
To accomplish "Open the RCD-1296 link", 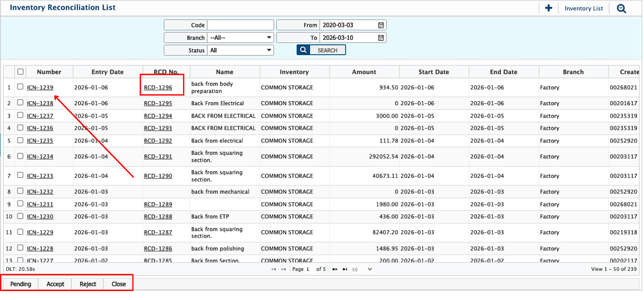I will 158,87.
